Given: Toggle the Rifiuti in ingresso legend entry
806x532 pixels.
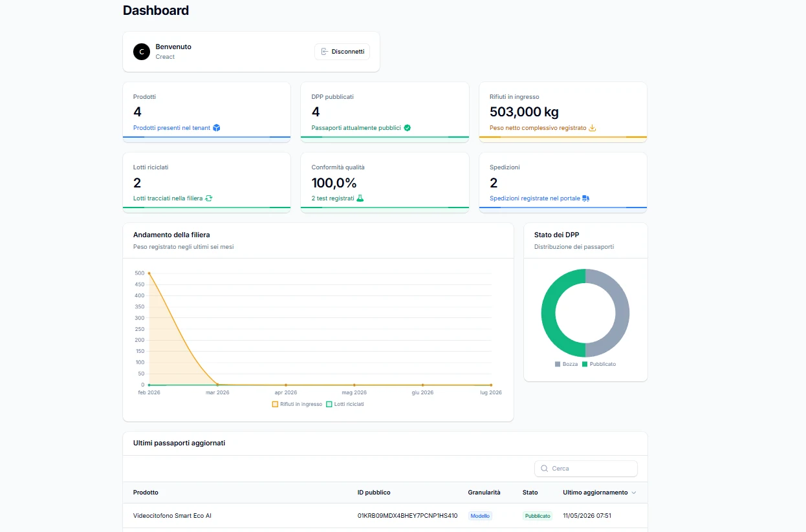Looking at the screenshot, I should click(x=297, y=404).
